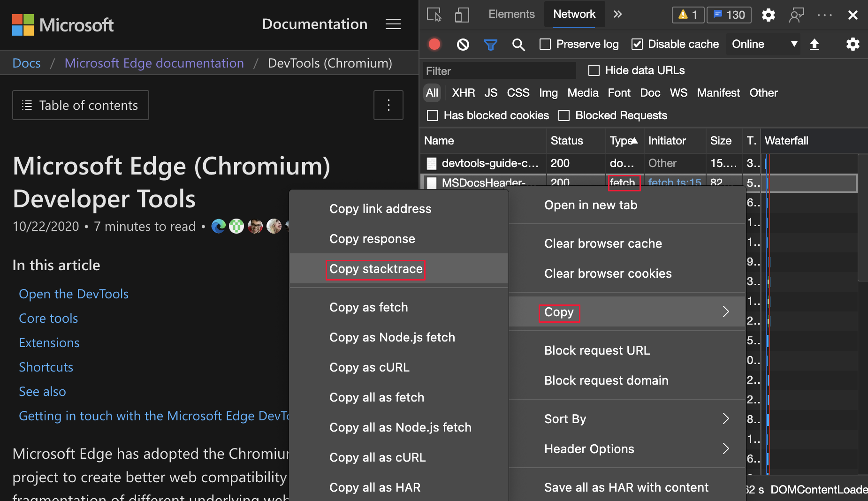Open DevTools settings gear

point(768,15)
